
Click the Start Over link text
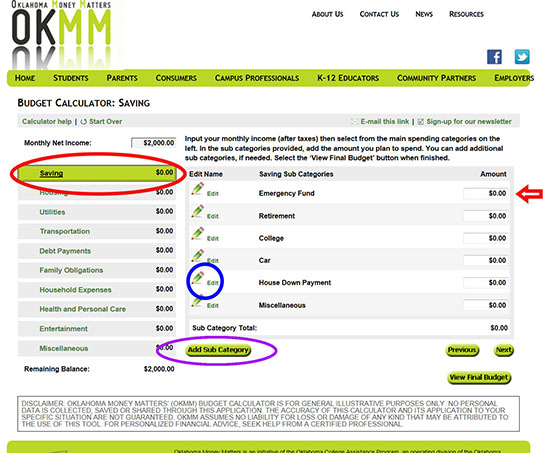[x=105, y=121]
